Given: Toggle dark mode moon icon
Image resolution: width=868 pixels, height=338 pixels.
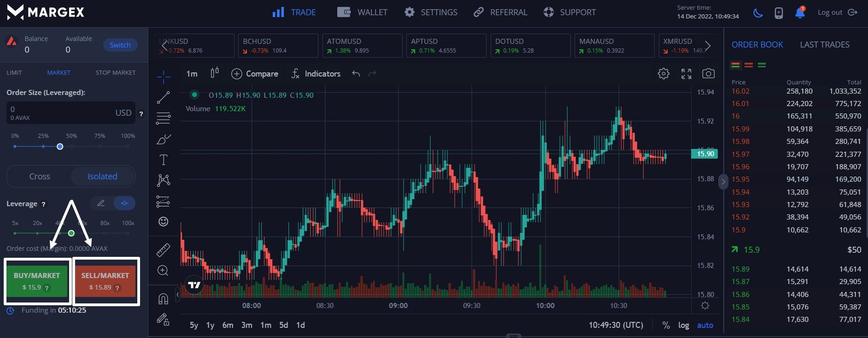Looking at the screenshot, I should [x=758, y=13].
